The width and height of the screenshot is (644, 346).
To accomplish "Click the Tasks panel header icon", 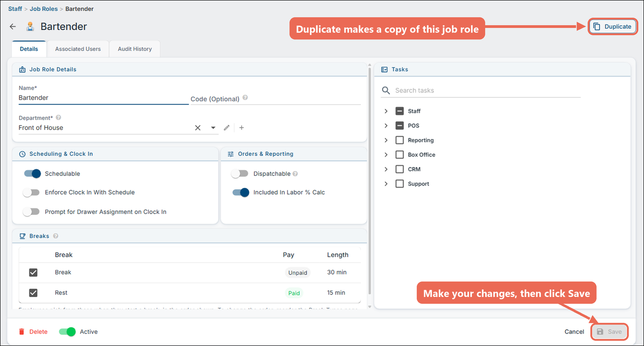I will pos(384,69).
